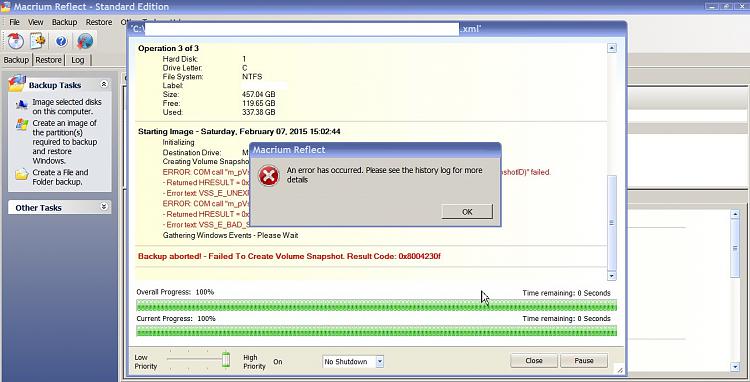
Task: Open the View menu
Action: (35, 22)
